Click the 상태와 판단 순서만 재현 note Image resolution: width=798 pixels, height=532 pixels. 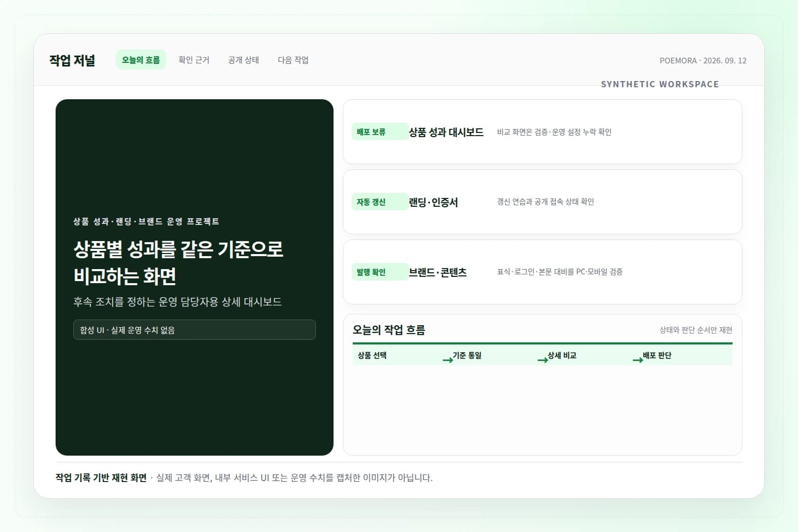696,330
